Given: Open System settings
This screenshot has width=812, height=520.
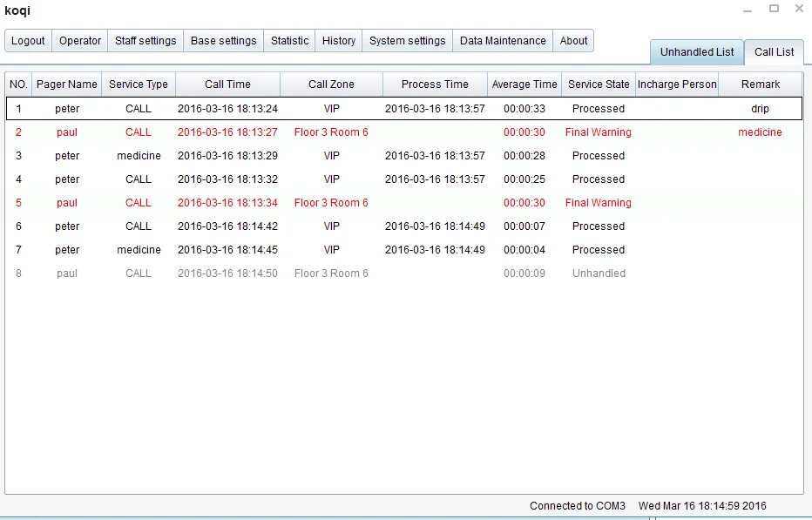Looking at the screenshot, I should [x=407, y=41].
